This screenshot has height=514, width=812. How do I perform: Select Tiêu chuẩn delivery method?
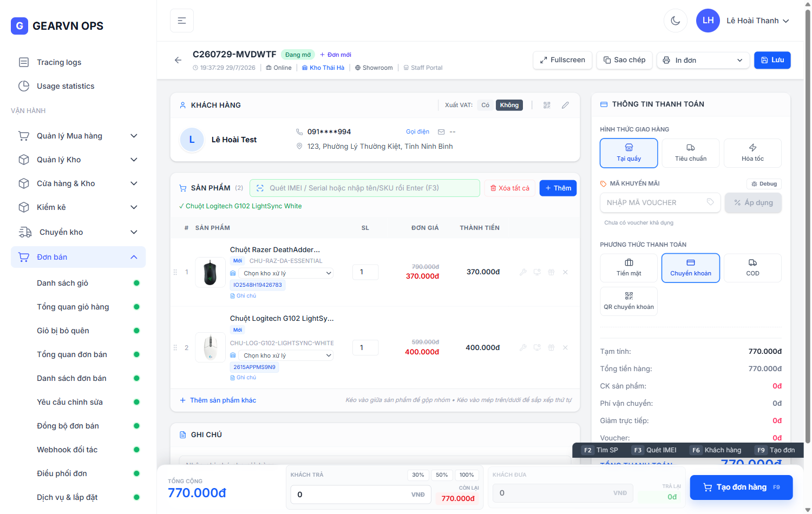(691, 153)
